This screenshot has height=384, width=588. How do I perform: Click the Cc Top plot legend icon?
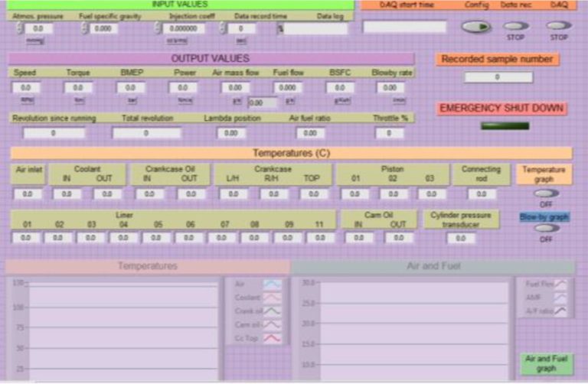(272, 338)
